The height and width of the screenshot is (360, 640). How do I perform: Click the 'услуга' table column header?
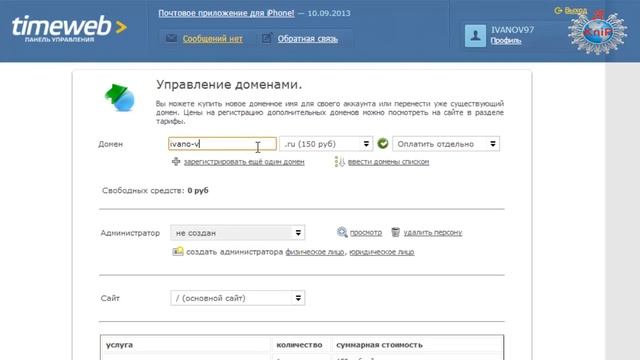coord(119,345)
